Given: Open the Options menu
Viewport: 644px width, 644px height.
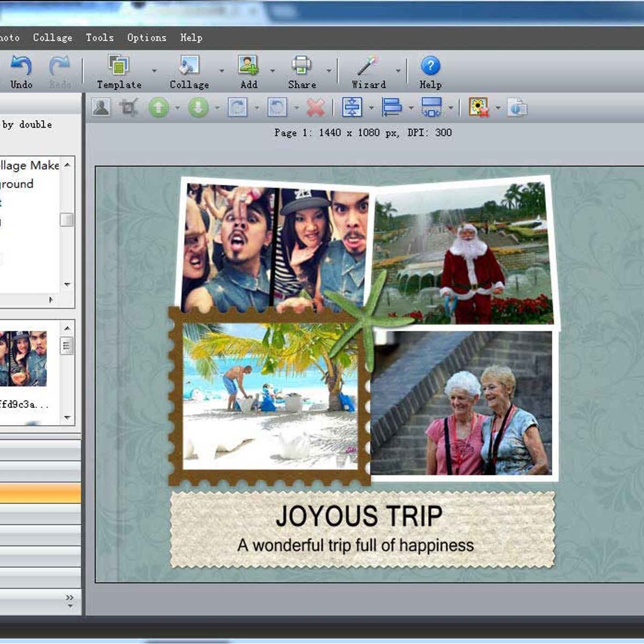Looking at the screenshot, I should (x=146, y=38).
